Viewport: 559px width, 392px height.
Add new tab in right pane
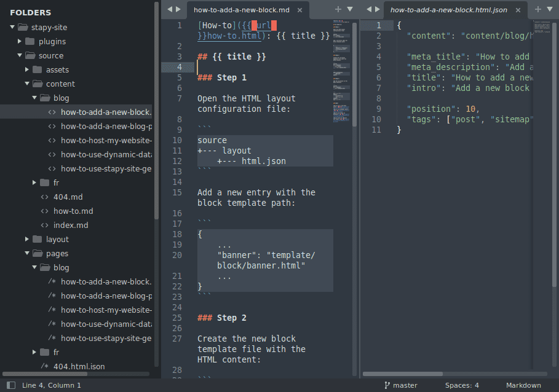coord(538,9)
